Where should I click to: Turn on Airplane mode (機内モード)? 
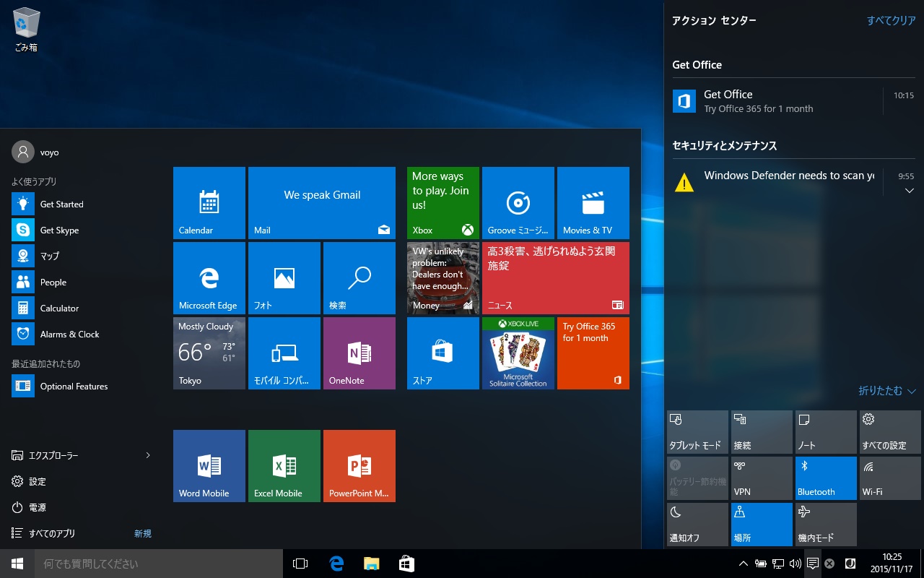pos(826,525)
